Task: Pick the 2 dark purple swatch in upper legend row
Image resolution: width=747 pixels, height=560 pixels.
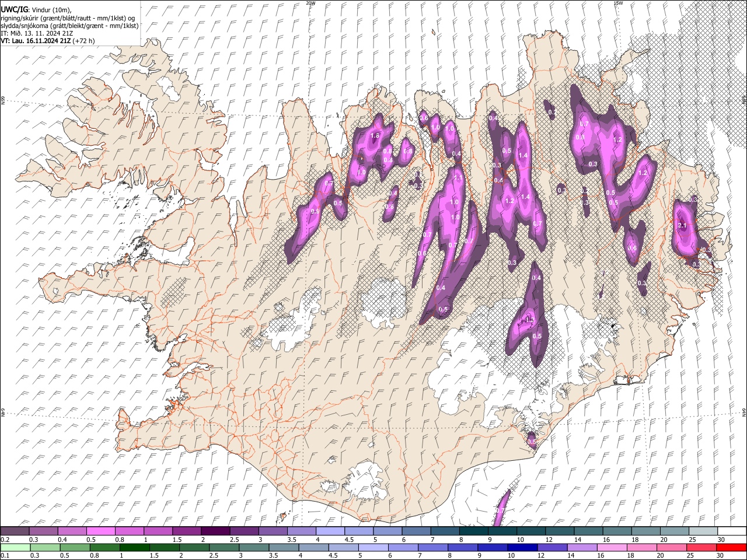Action: click(215, 531)
